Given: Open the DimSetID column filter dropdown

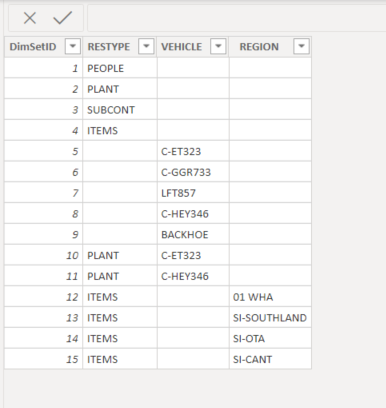Looking at the screenshot, I should pos(73,46).
